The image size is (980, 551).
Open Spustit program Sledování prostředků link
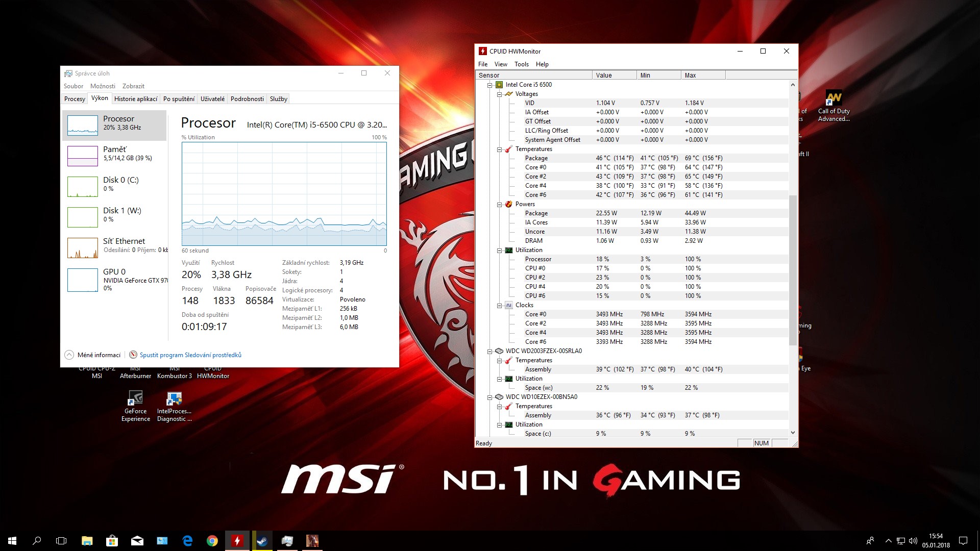click(x=190, y=355)
